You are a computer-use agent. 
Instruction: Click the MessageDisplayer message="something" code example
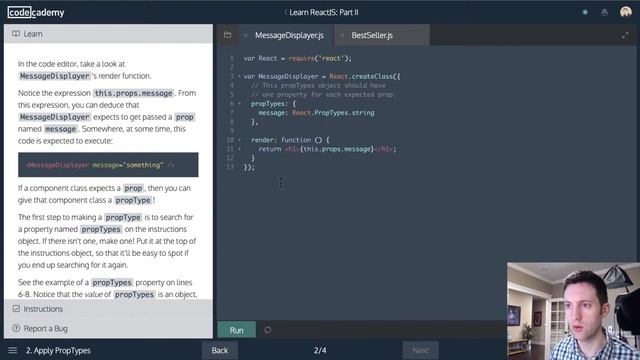coord(108,165)
